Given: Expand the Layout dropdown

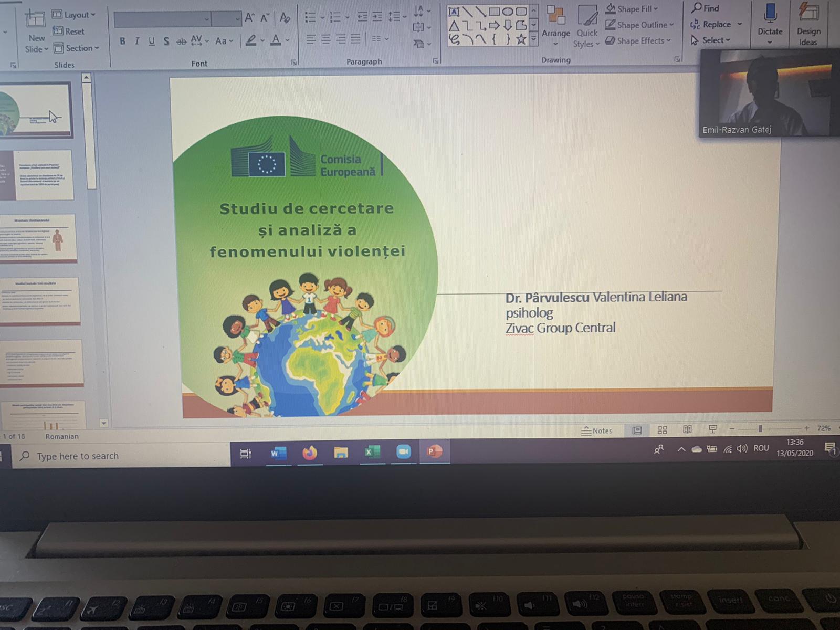Looking at the screenshot, I should click(x=74, y=15).
